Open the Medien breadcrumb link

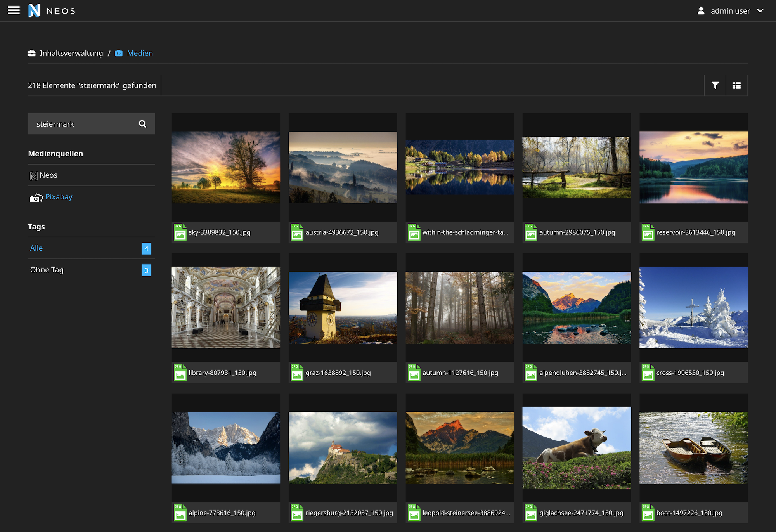pos(140,53)
